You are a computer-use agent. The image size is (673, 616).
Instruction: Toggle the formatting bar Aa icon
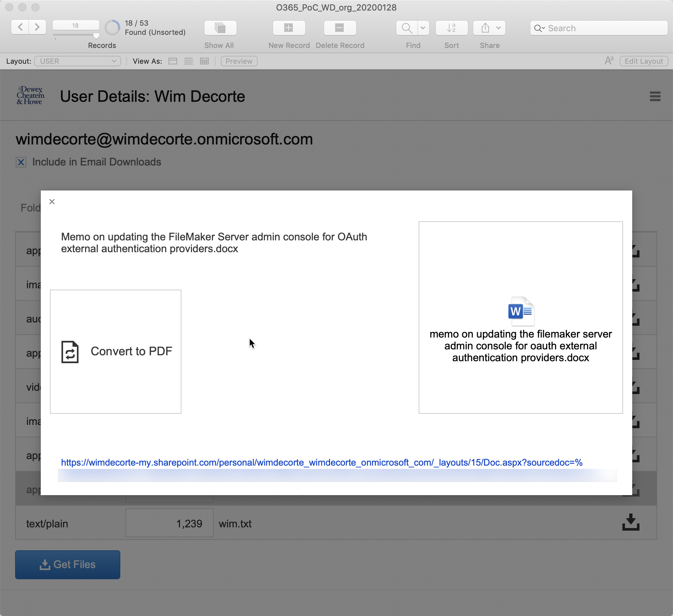(x=609, y=61)
